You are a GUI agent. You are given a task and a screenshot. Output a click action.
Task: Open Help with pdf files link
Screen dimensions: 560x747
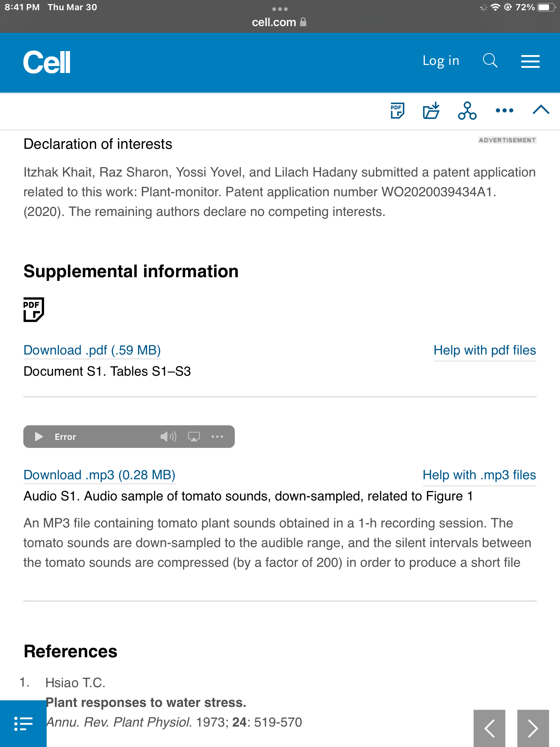[x=485, y=350]
